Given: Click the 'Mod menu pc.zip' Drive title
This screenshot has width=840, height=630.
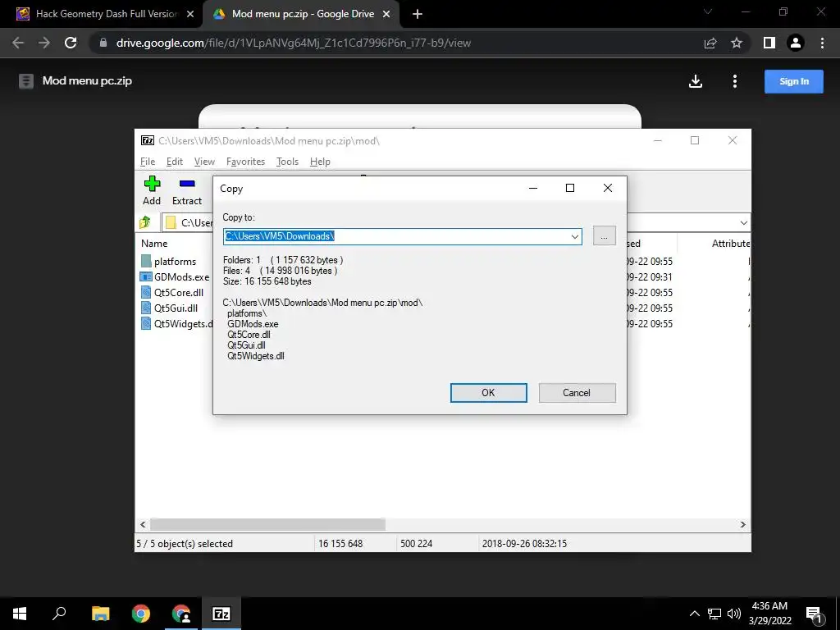Looking at the screenshot, I should pos(87,81).
